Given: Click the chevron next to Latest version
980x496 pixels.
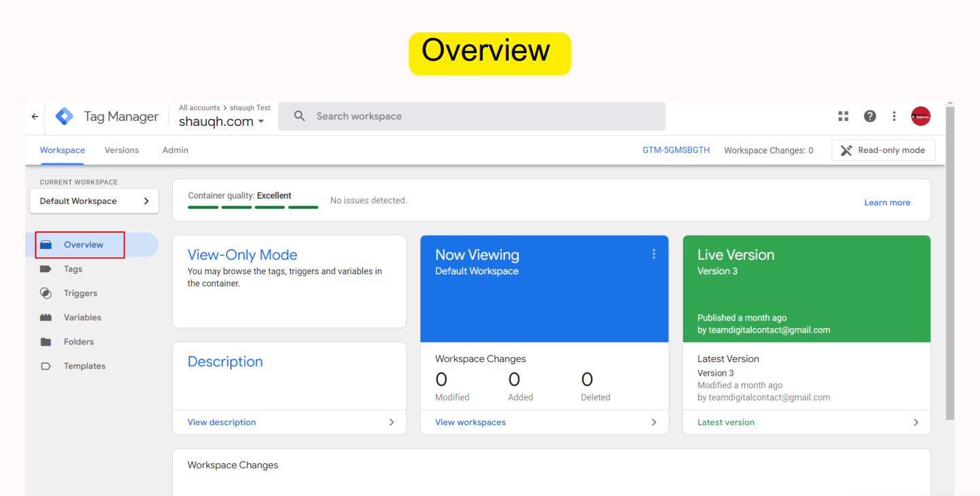Looking at the screenshot, I should (916, 423).
